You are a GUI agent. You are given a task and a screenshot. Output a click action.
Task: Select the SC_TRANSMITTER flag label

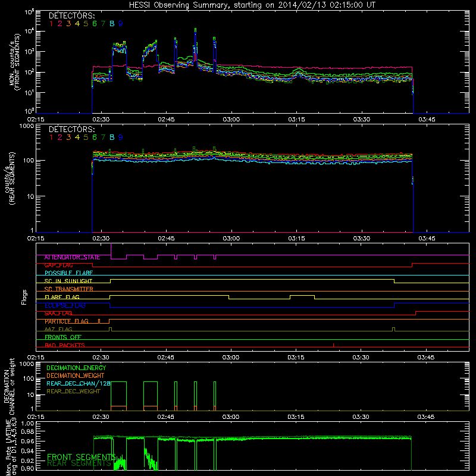pyautogui.click(x=68, y=289)
